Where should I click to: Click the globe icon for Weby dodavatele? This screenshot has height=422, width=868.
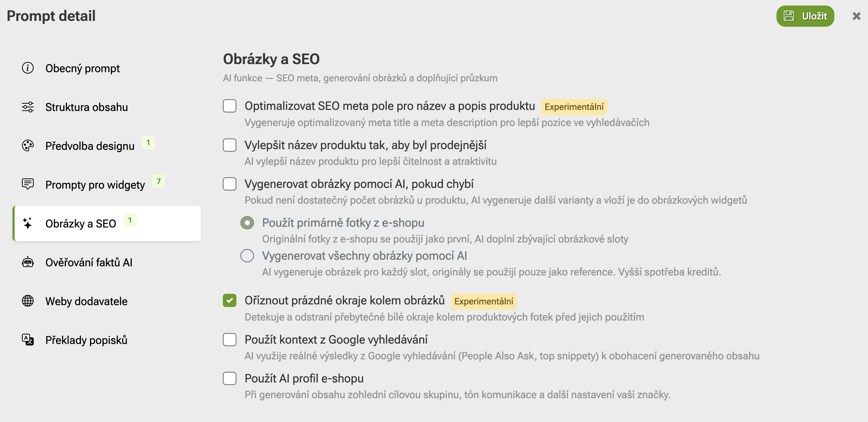click(28, 301)
